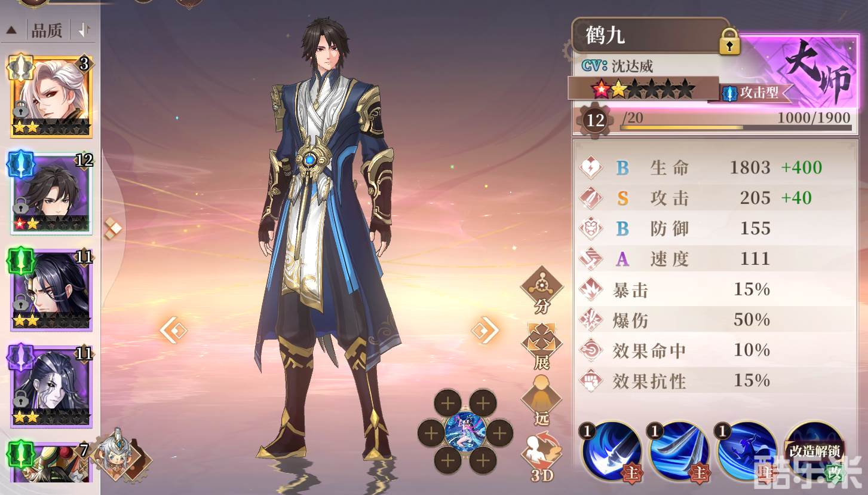This screenshot has width=868, height=495.
Task: Add equipment in the top-left plus slot
Action: click(x=447, y=404)
